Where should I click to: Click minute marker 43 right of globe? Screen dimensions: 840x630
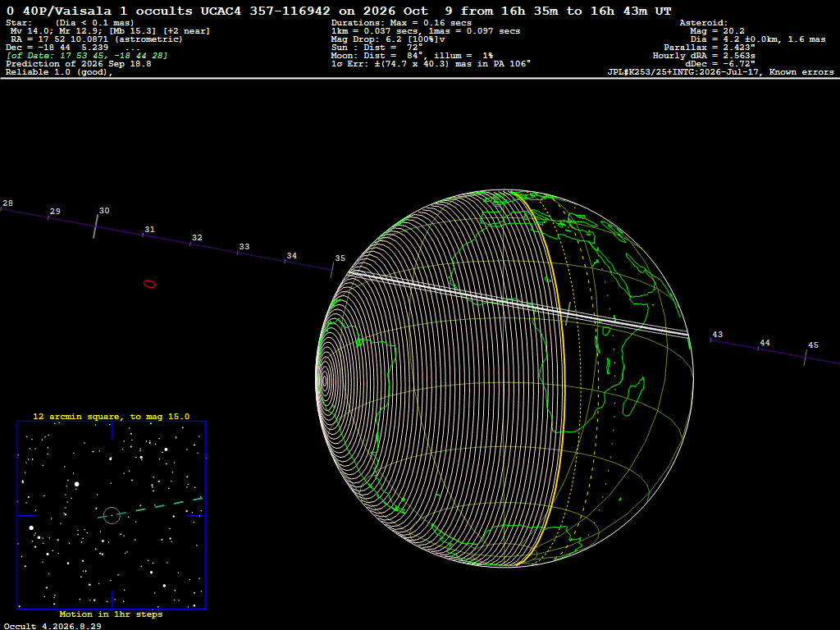pos(717,335)
